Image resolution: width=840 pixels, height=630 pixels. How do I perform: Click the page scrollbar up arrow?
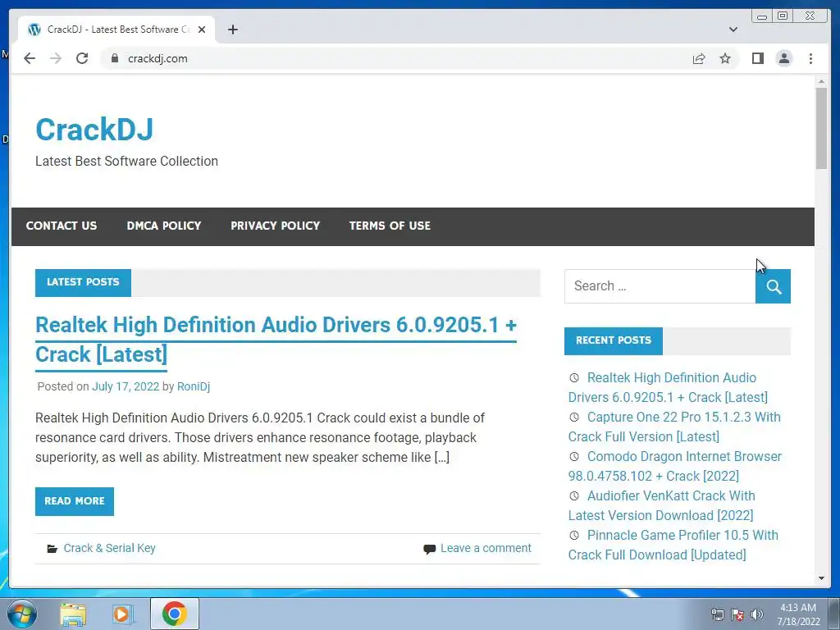tap(821, 81)
